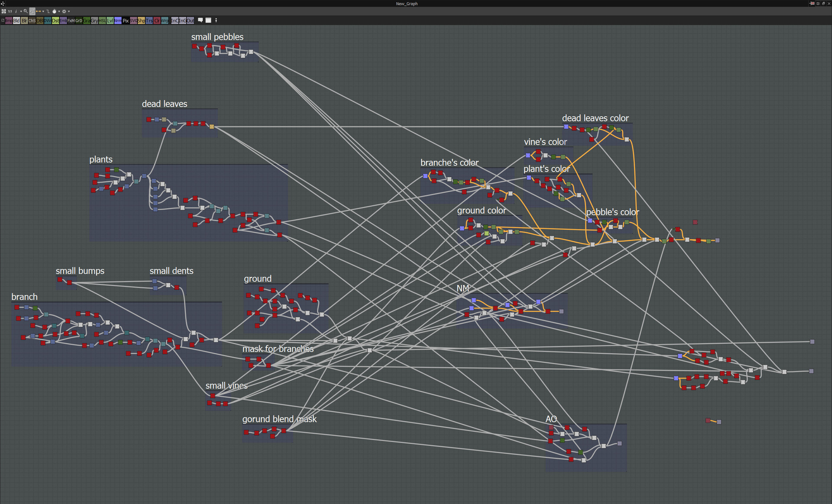Click the Blend (Bld) node icon
832x504 pixels.
tap(16, 20)
